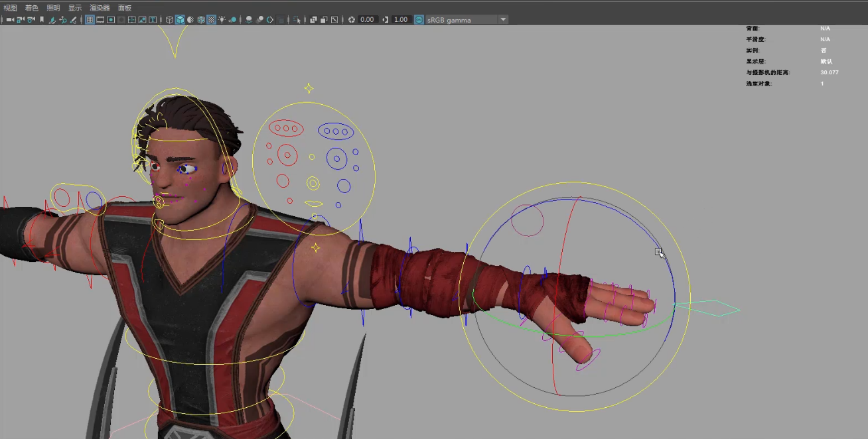This screenshot has height=439, width=868.
Task: Click the use all lights bulb icon
Action: coord(222,20)
